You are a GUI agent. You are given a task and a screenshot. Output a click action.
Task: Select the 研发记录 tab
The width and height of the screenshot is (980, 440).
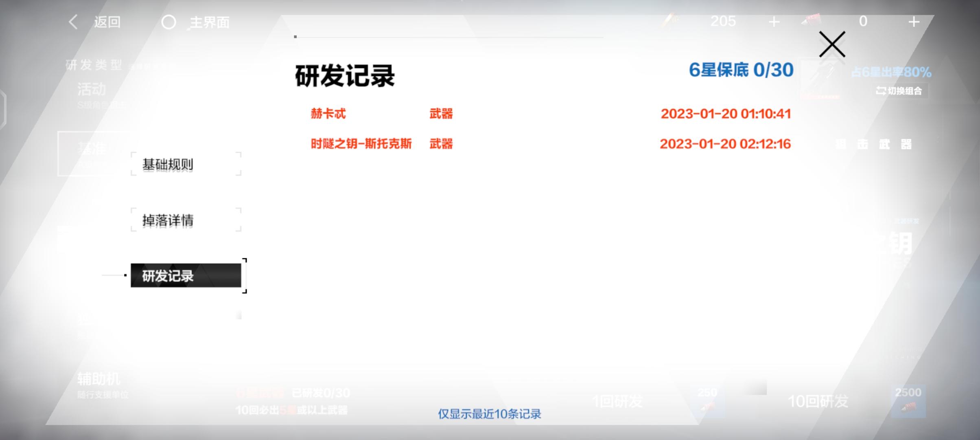(x=186, y=275)
